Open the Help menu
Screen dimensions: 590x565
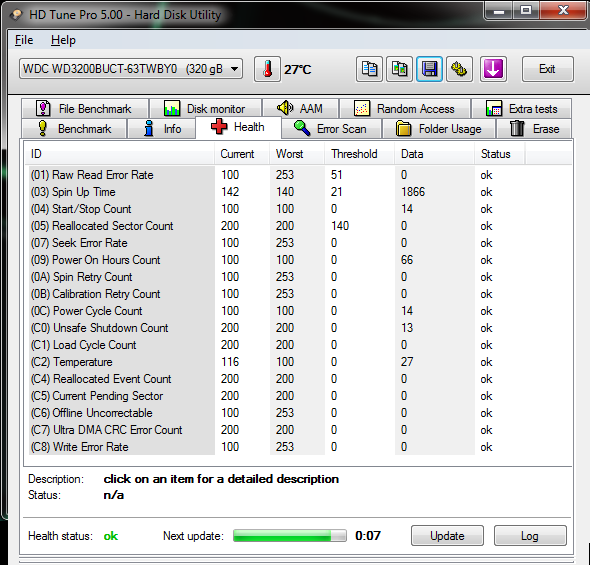tap(63, 40)
